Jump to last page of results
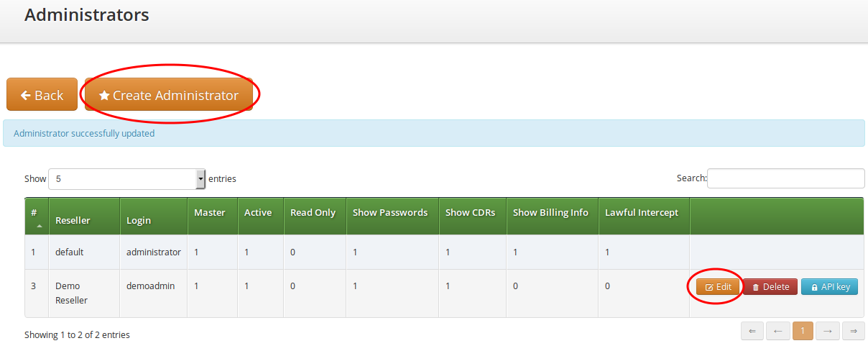868x351 pixels. click(x=853, y=331)
